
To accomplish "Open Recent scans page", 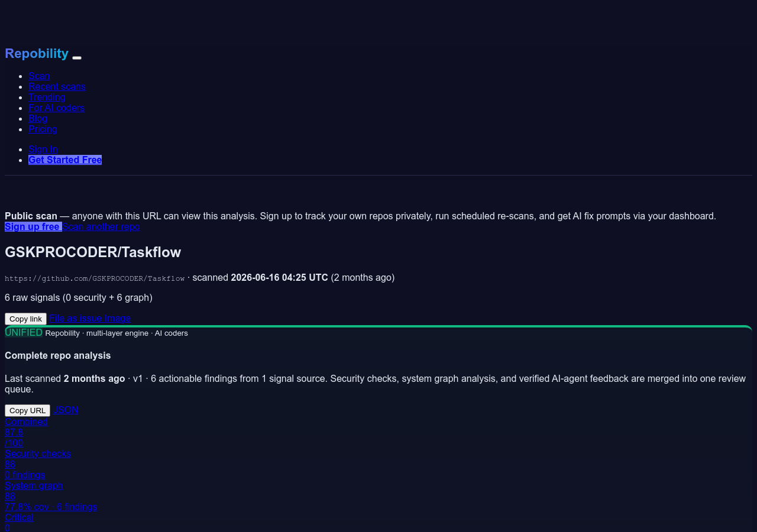I will pyautogui.click(x=57, y=86).
